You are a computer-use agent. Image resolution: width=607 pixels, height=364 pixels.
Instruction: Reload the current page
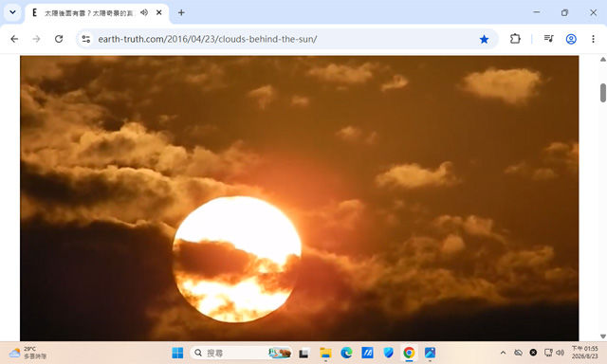click(x=59, y=39)
